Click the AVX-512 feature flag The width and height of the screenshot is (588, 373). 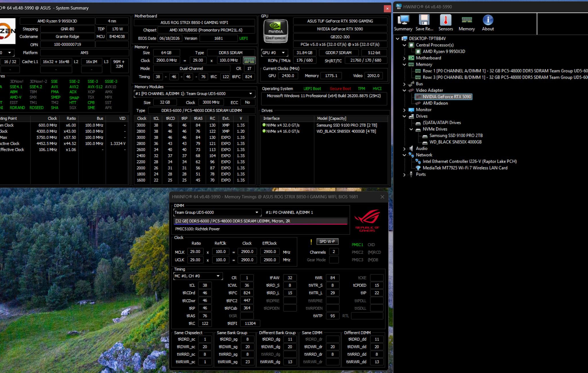(95, 87)
